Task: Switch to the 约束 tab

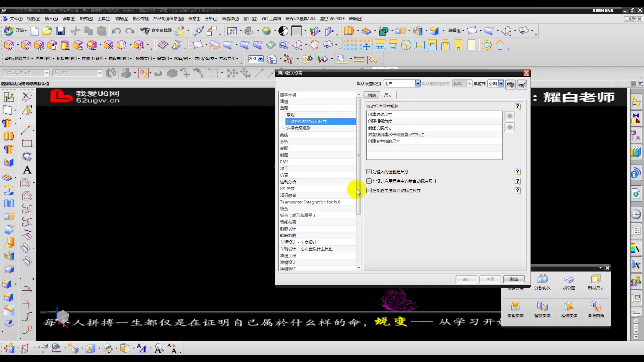Action: (372, 95)
